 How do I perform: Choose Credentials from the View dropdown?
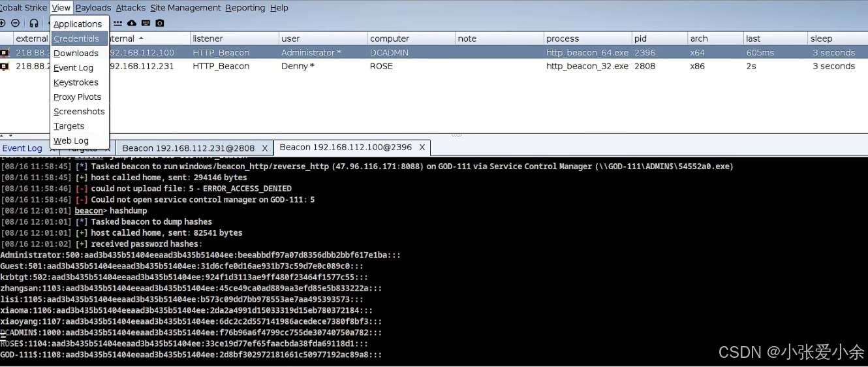tap(80, 39)
